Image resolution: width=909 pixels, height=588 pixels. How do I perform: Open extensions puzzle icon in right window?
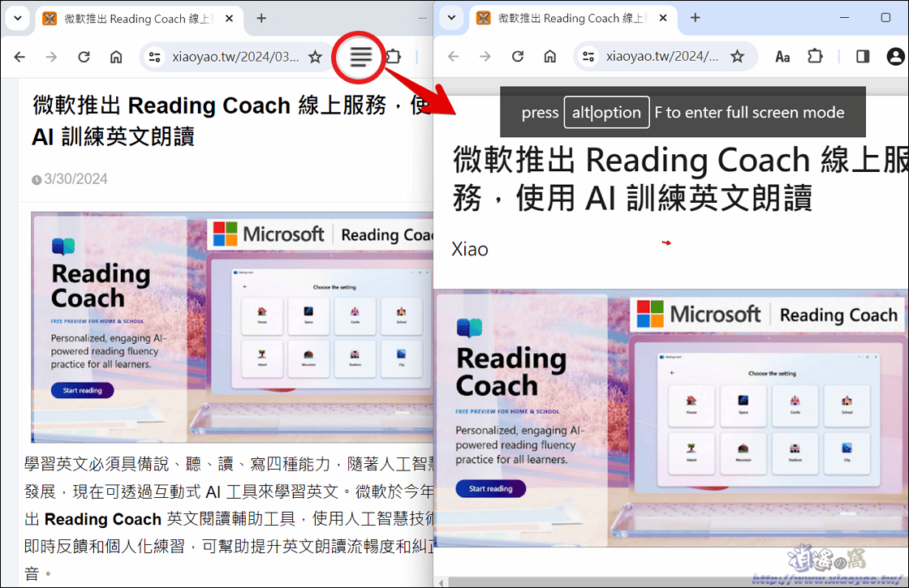(x=815, y=56)
